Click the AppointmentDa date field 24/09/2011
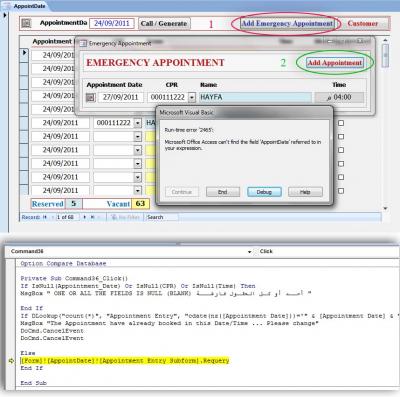 (x=112, y=23)
